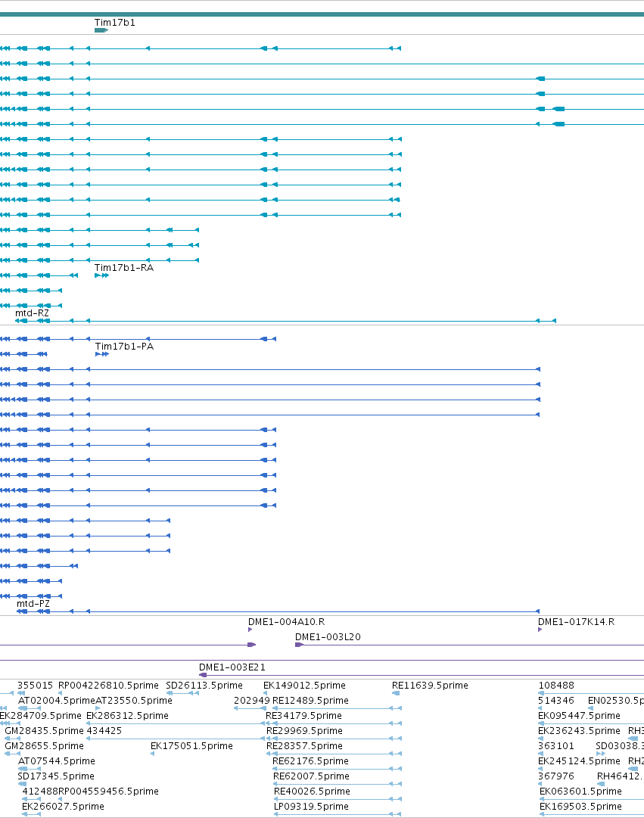Click the GM28435.5prime label

[x=45, y=731]
